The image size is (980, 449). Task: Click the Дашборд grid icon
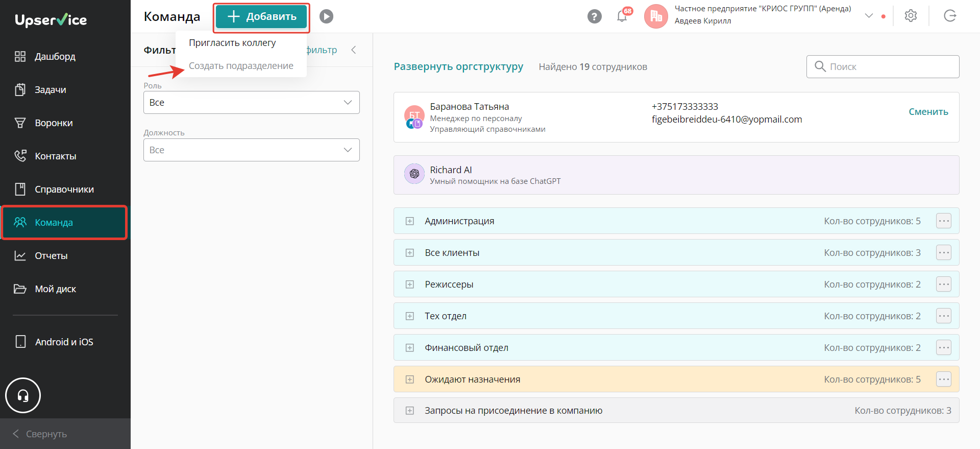(20, 56)
